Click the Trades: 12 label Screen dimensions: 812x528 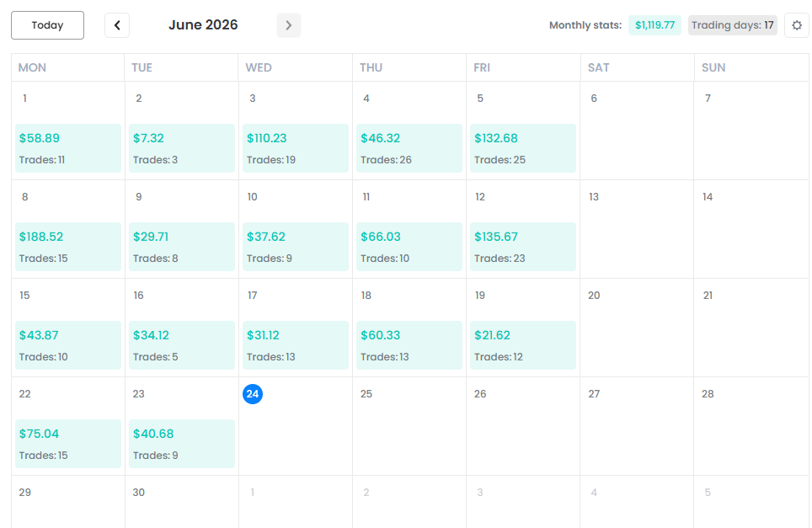pos(499,357)
